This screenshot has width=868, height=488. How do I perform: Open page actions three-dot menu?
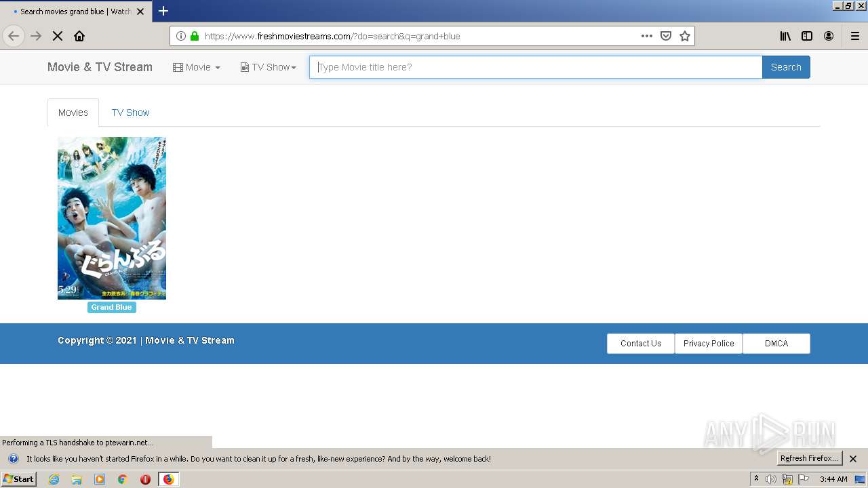647,36
